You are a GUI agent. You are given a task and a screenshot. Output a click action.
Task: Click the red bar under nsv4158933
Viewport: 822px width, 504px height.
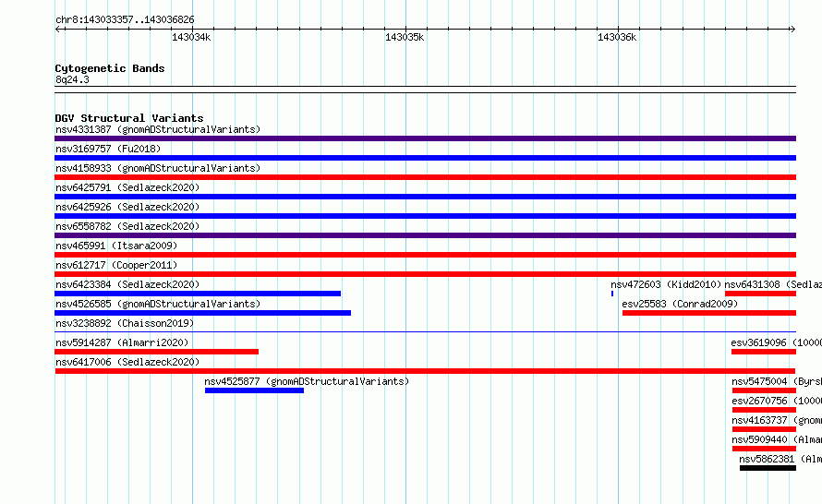click(425, 177)
